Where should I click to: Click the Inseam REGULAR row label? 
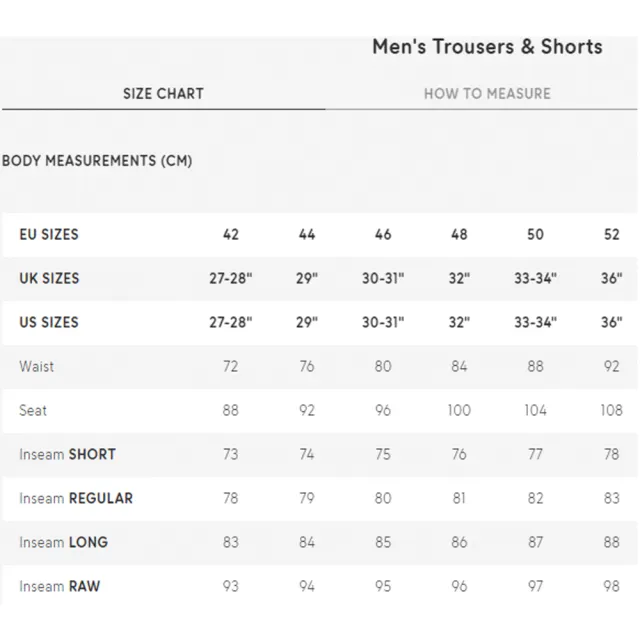coord(76,498)
